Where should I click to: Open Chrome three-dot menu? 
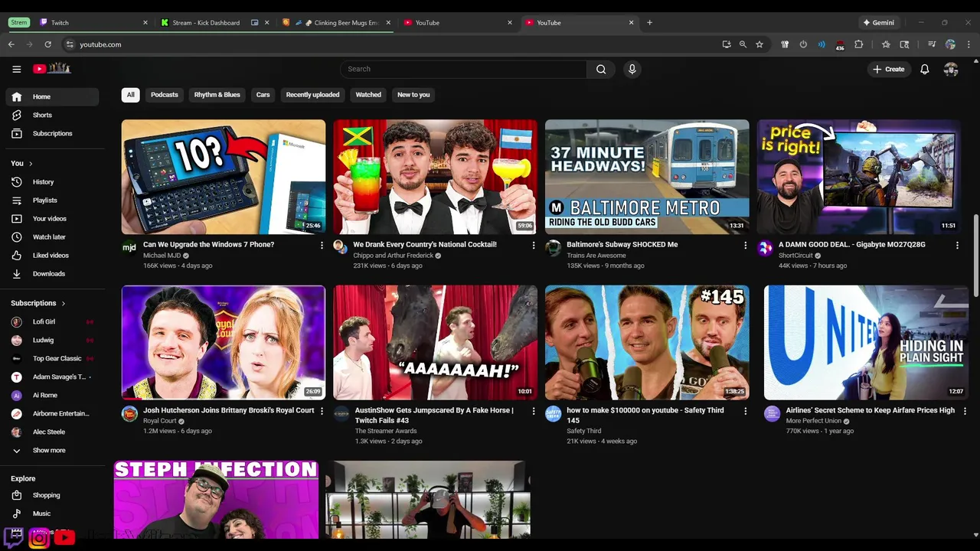[x=969, y=44]
